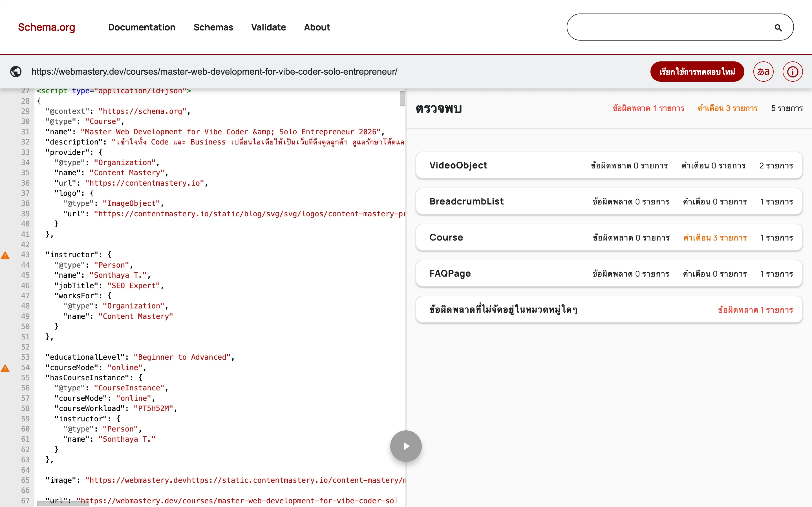This screenshot has width=812, height=507.
Task: Click the info circle icon
Action: tap(793, 72)
